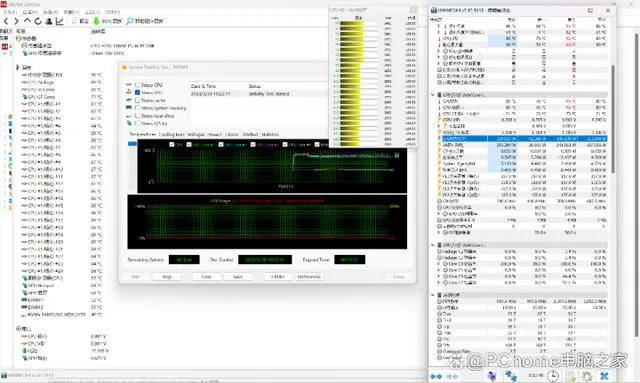640x383 pixels.
Task: Click the green BIOS update arrow icon
Action: pos(96,21)
